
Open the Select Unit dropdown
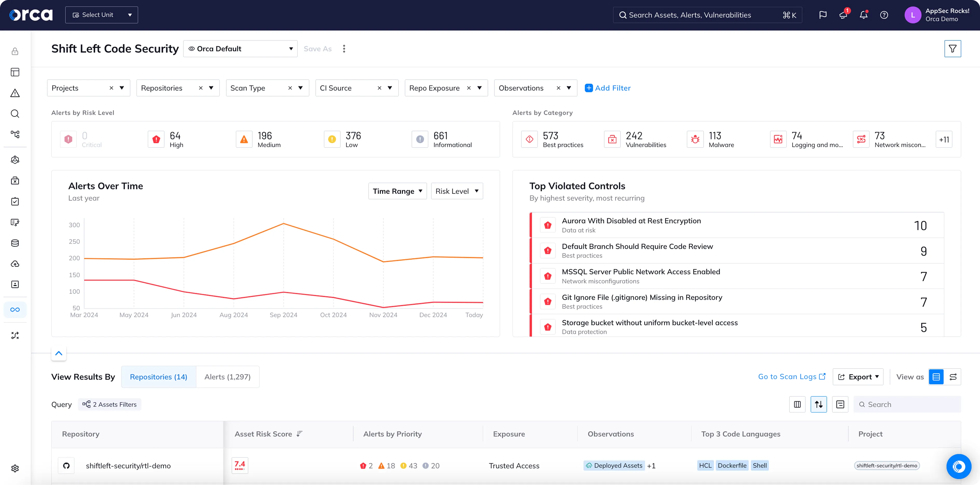coord(101,15)
